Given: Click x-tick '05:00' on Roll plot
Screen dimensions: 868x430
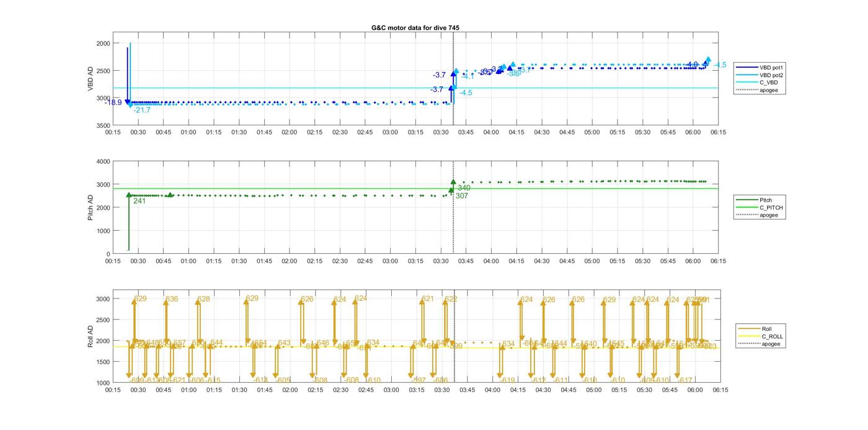Looking at the screenshot, I should [593, 390].
